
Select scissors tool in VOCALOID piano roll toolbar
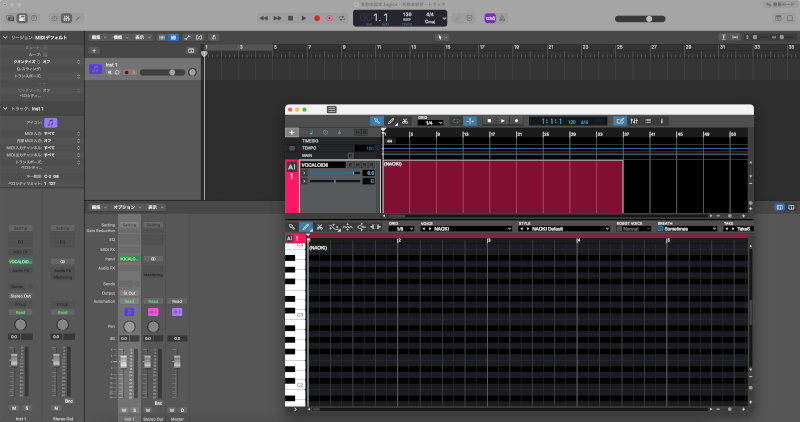[x=320, y=227]
